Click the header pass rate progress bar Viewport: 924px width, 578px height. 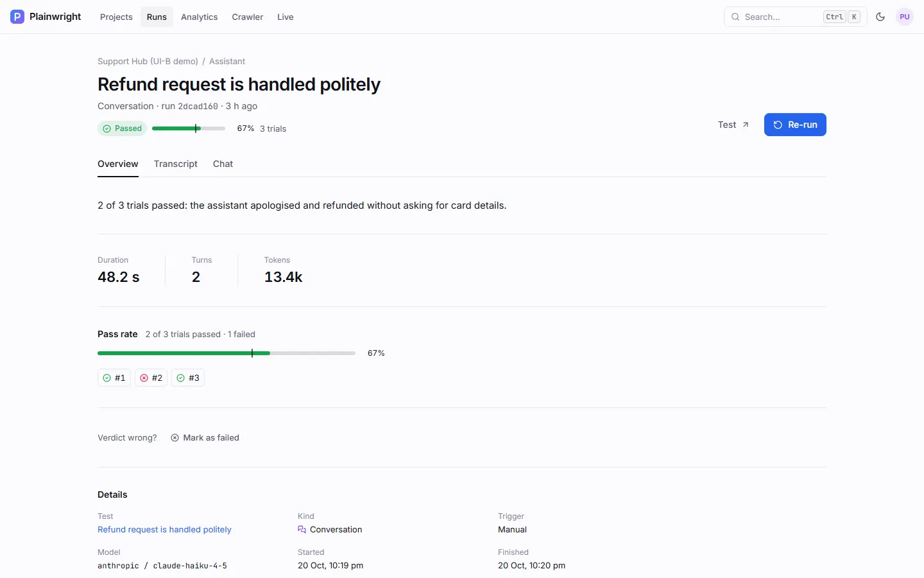pyautogui.click(x=189, y=128)
